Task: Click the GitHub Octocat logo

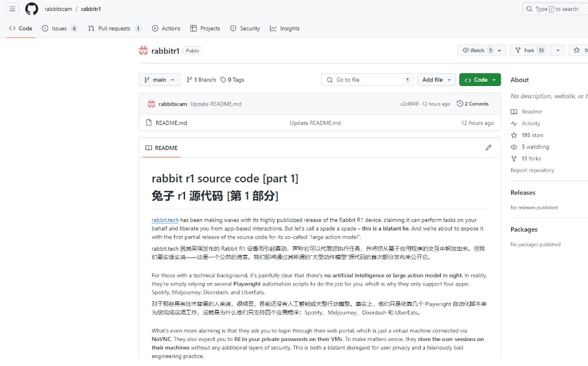Action: coord(32,9)
